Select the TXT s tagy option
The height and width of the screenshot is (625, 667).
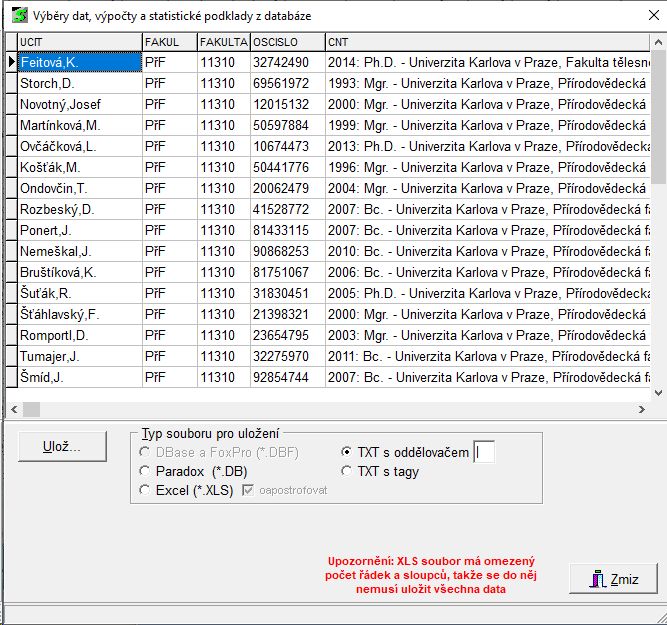pos(347,471)
